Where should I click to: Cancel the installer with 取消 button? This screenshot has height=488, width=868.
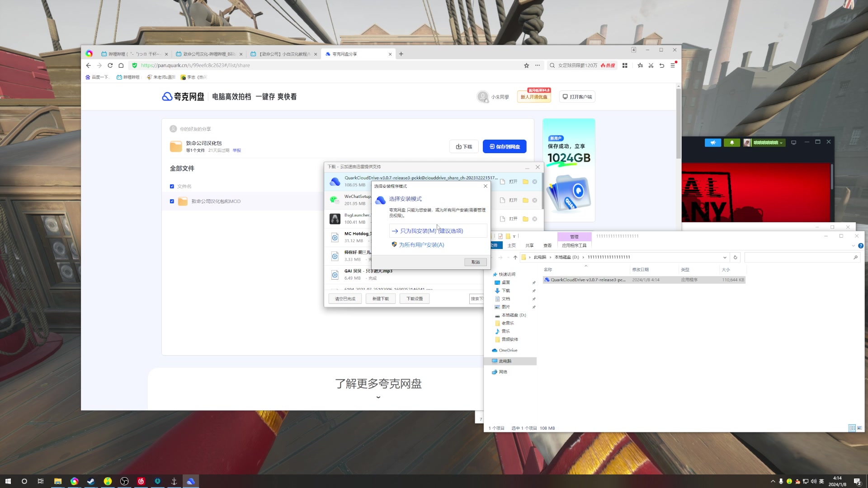(476, 262)
